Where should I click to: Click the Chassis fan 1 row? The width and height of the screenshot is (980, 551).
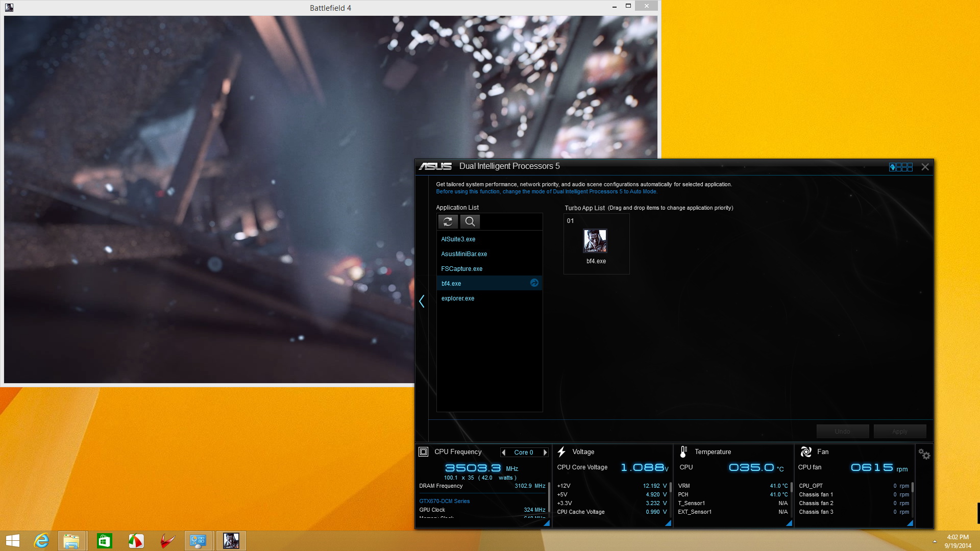pos(854,495)
